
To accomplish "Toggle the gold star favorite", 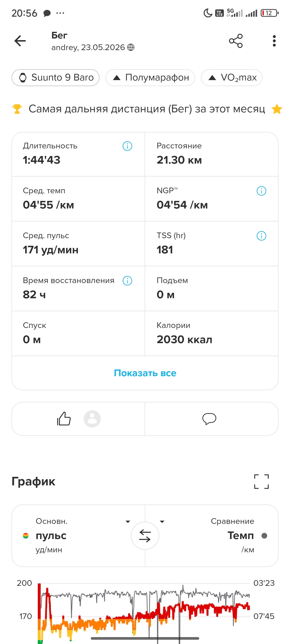I will tap(277, 109).
